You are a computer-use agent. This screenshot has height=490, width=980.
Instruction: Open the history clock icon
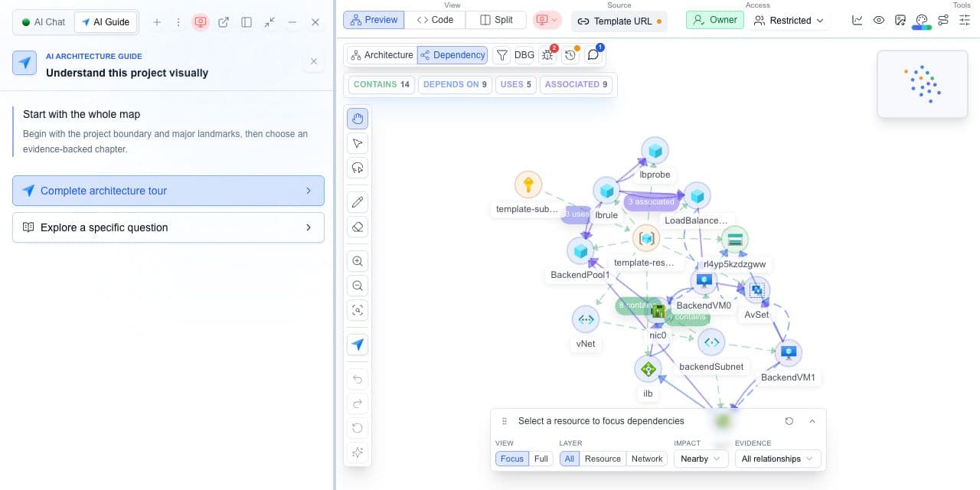pyautogui.click(x=570, y=55)
